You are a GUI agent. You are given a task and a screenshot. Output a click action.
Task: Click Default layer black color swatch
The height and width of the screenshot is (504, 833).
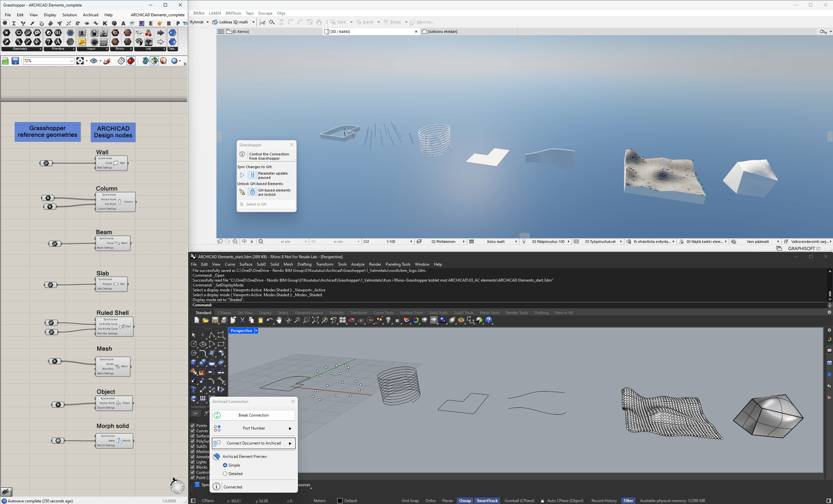(x=340, y=501)
